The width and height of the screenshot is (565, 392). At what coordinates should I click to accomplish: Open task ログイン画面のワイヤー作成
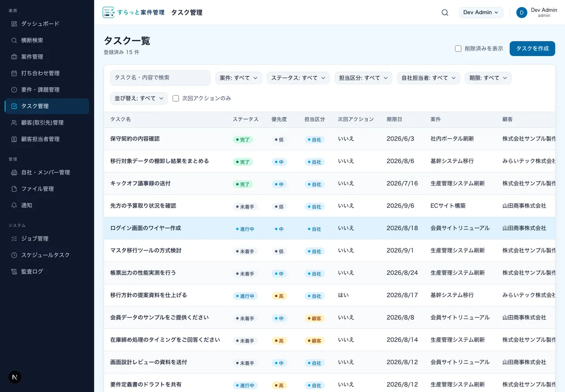(x=146, y=228)
